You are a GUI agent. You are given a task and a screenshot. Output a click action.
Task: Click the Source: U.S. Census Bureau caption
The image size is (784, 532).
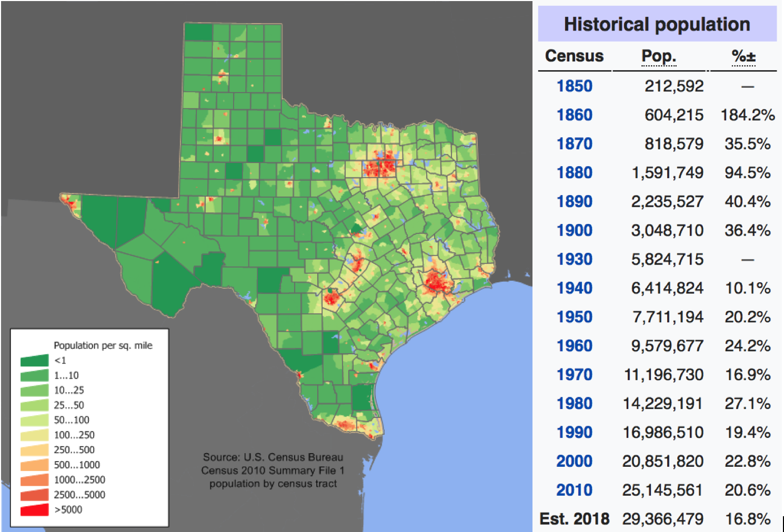tap(273, 457)
